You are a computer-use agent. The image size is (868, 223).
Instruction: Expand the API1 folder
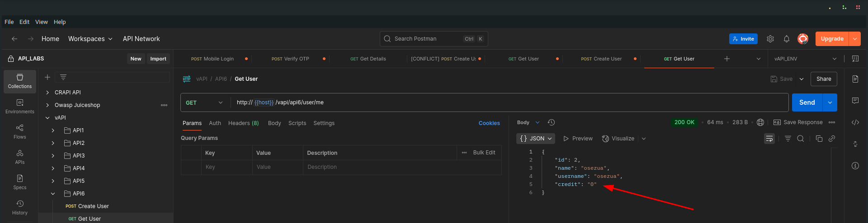point(53,130)
